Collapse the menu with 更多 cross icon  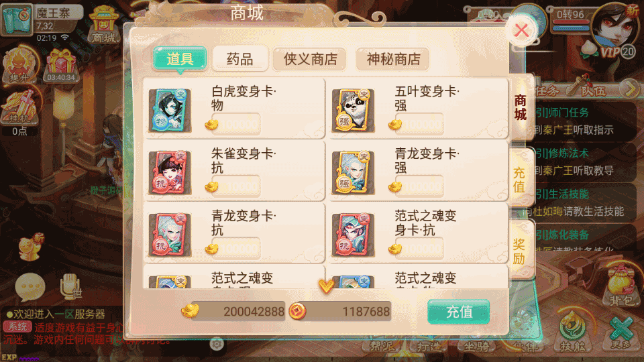click(x=622, y=333)
